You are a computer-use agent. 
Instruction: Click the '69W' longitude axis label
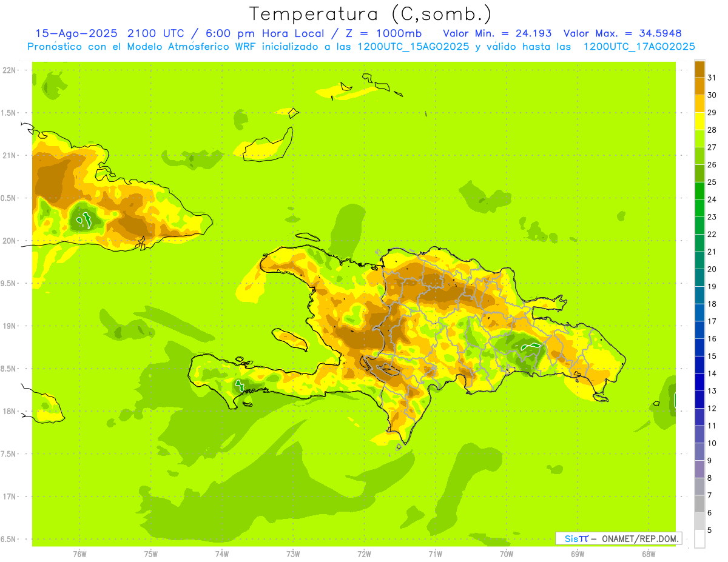point(578,554)
